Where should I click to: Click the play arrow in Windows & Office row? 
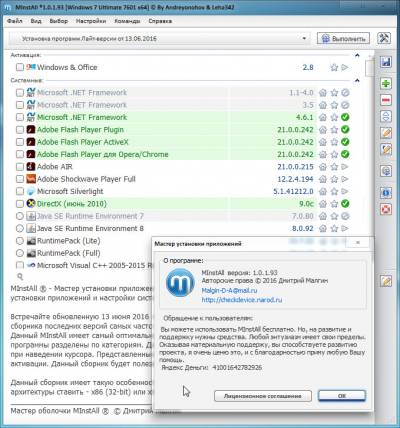pyautogui.click(x=345, y=67)
